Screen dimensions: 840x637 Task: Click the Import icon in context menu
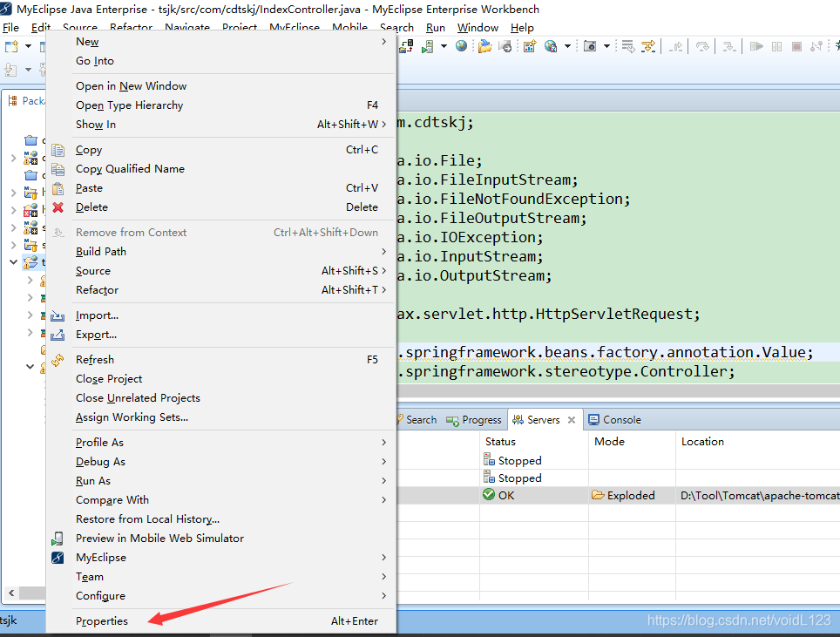58,315
